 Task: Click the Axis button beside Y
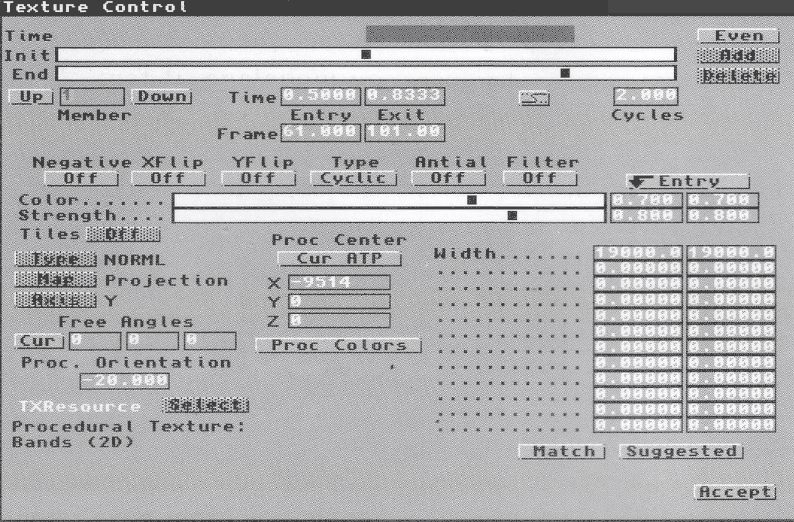(x=56, y=300)
